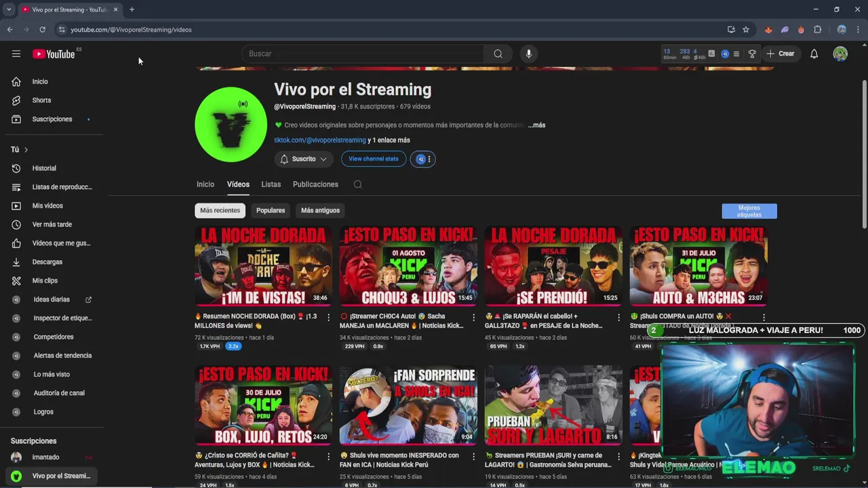Open the Chrome extensions puzzle menu

tap(818, 29)
